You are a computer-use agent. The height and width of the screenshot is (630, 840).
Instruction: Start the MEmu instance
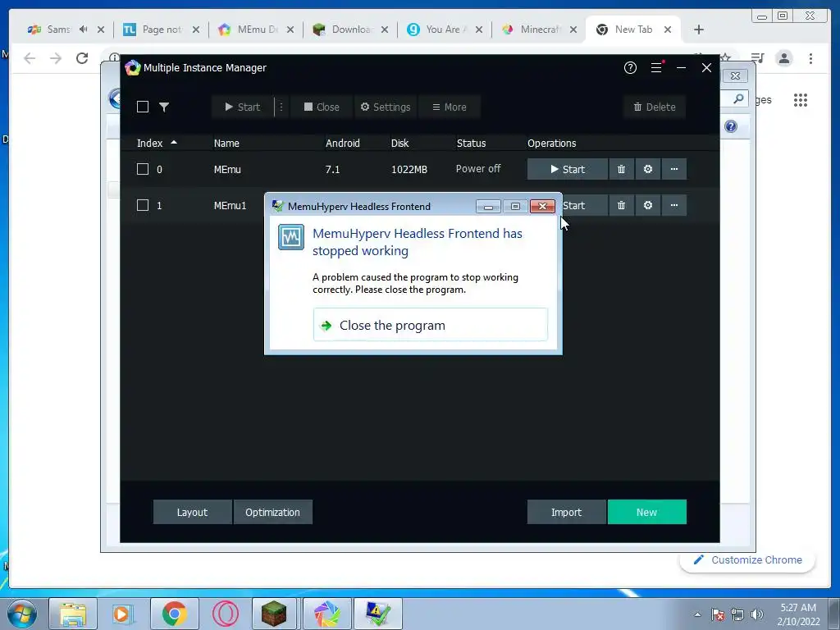click(x=568, y=169)
